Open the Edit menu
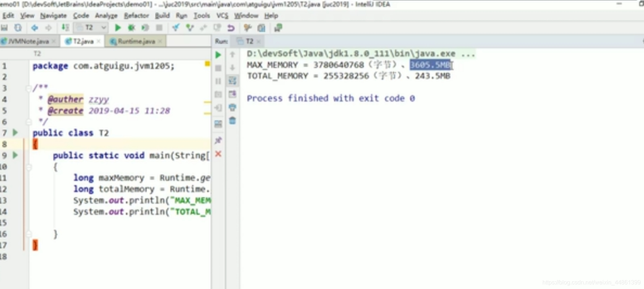The image size is (644, 289). (x=8, y=16)
